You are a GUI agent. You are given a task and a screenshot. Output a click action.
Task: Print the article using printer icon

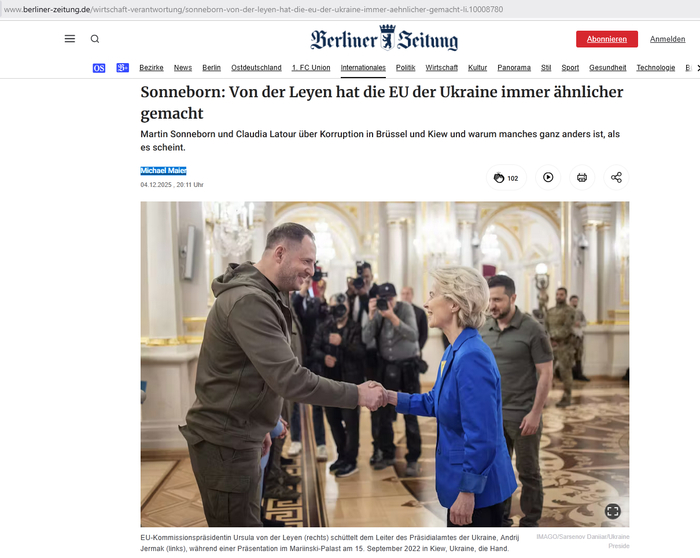coord(582,178)
